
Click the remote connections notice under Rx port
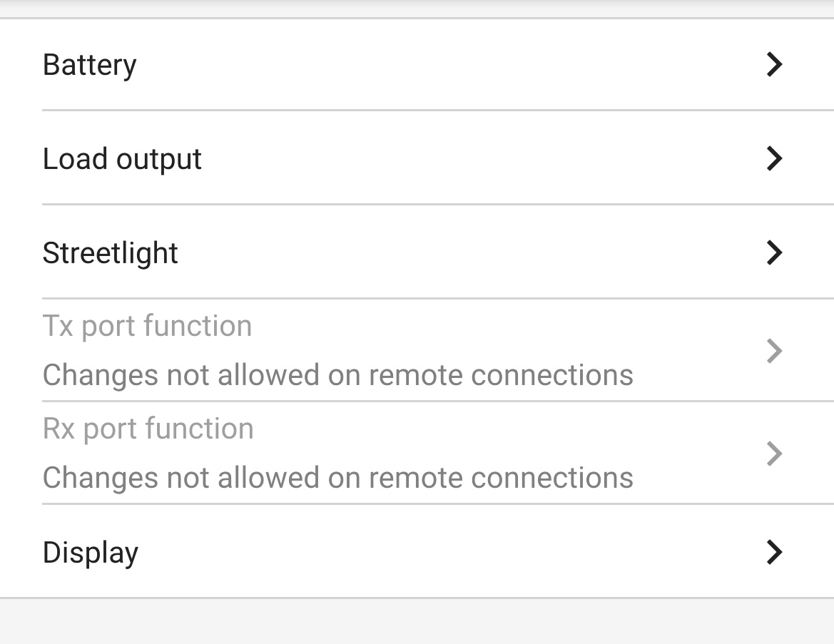point(337,478)
